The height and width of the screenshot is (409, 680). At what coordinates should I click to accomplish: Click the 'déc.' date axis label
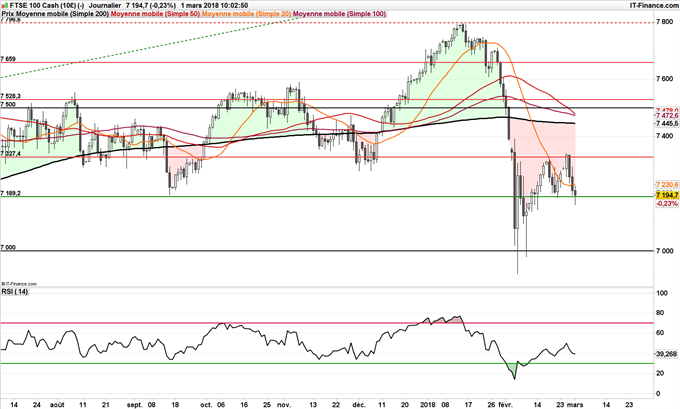359,404
